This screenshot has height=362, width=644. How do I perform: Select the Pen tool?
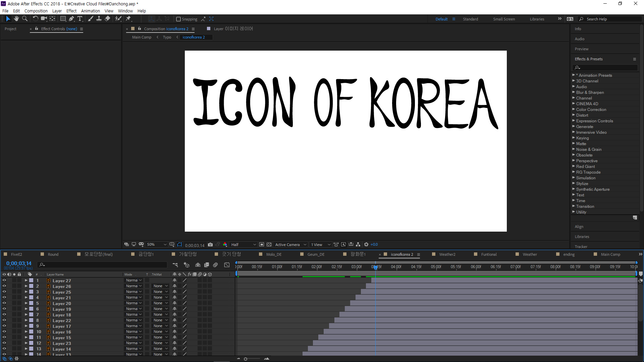pos(71,19)
